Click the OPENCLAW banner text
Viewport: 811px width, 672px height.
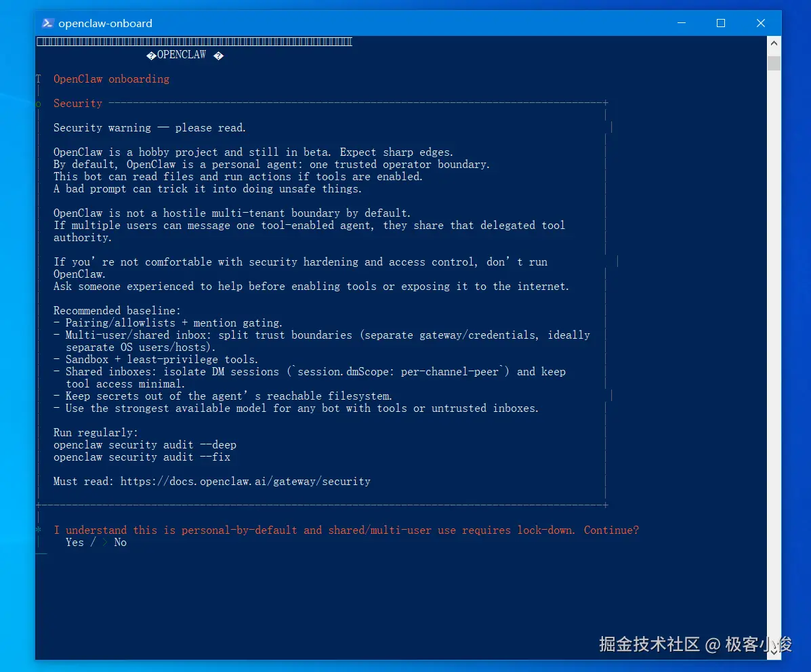[x=182, y=55]
